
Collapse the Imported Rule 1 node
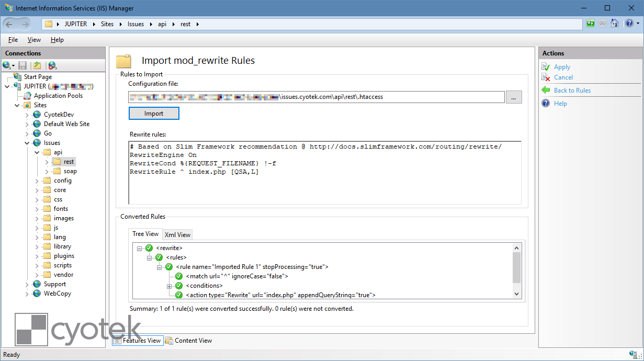click(x=160, y=267)
